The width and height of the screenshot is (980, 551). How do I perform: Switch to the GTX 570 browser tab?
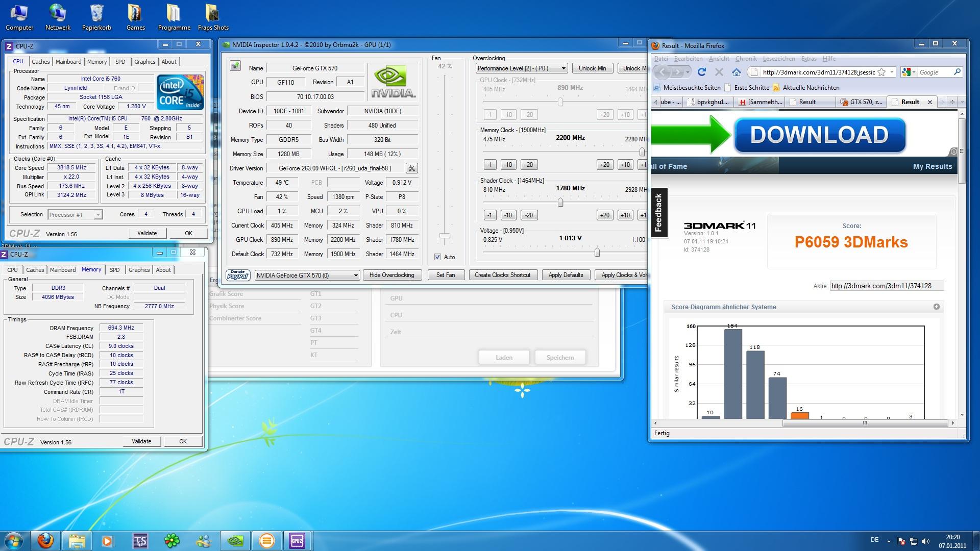click(x=862, y=102)
